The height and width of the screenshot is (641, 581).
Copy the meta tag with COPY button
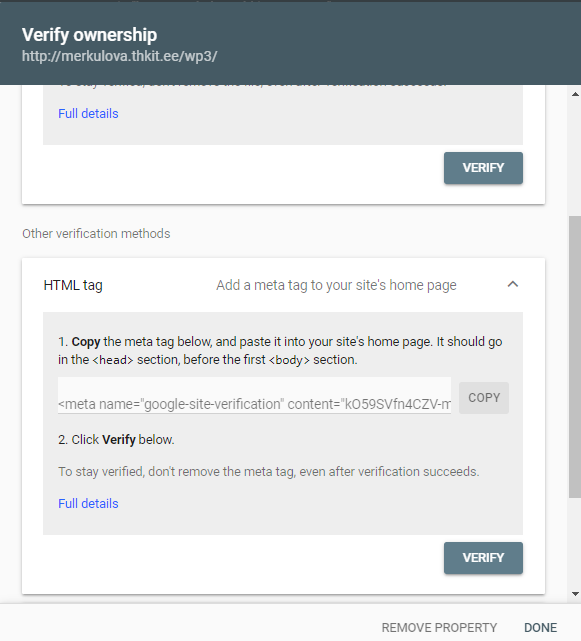pyautogui.click(x=484, y=398)
